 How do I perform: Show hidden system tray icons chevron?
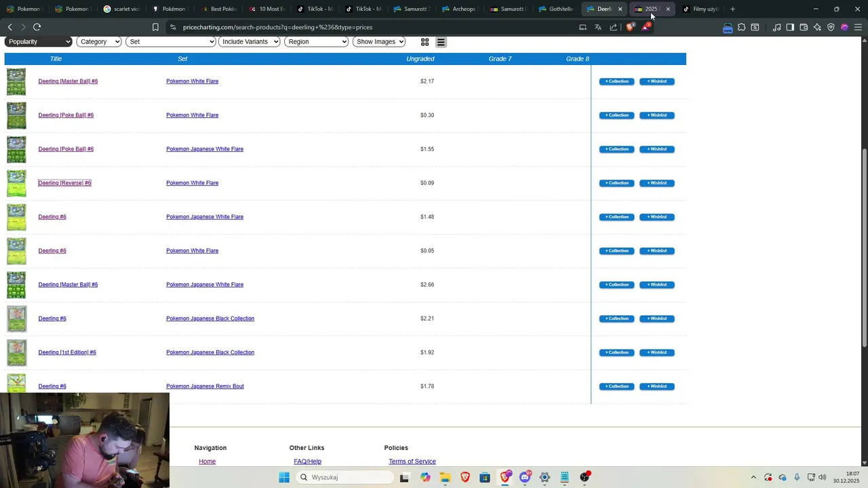coord(753,477)
